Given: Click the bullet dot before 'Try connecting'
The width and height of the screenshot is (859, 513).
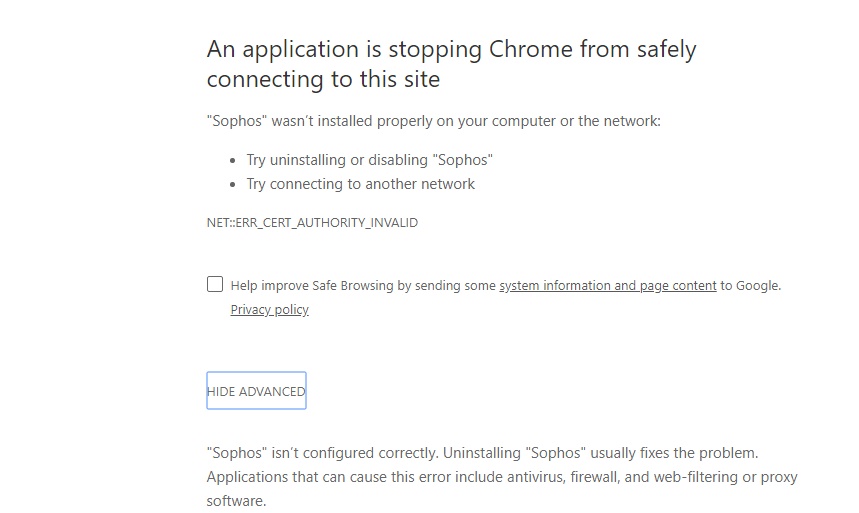Looking at the screenshot, I should coord(233,185).
